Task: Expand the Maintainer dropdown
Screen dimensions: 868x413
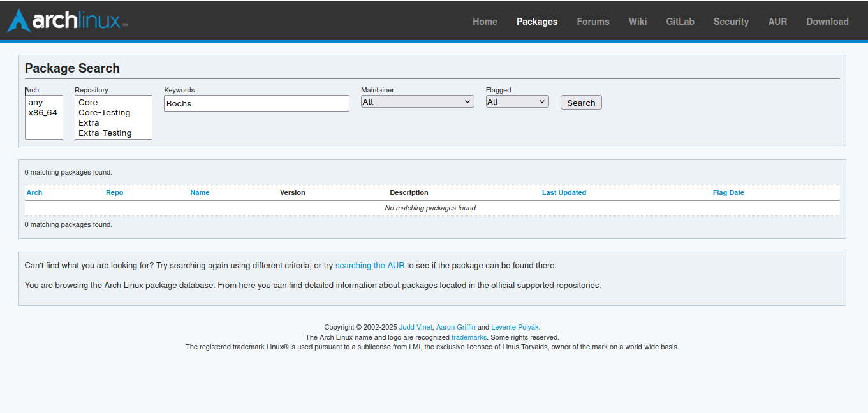Action: point(417,101)
